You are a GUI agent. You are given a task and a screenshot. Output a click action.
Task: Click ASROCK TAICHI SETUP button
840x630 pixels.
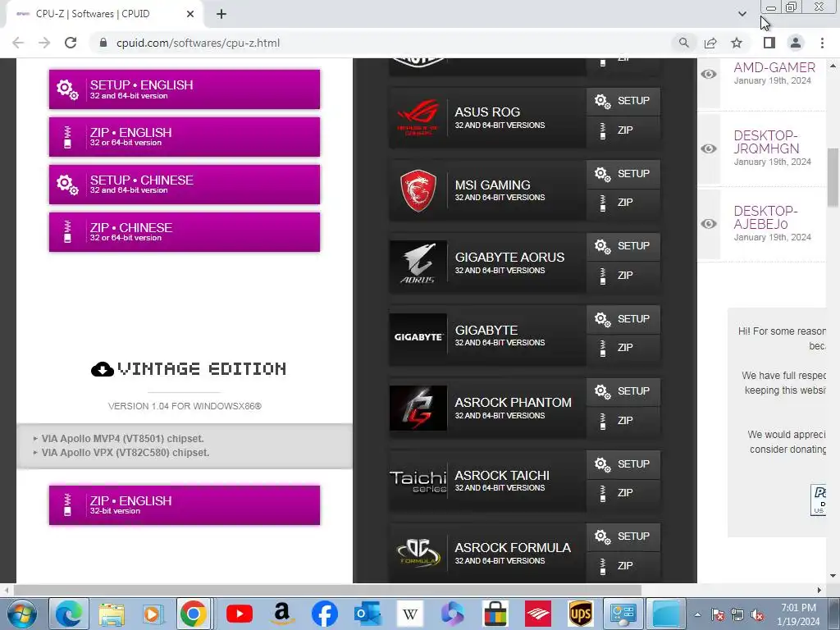(x=623, y=464)
